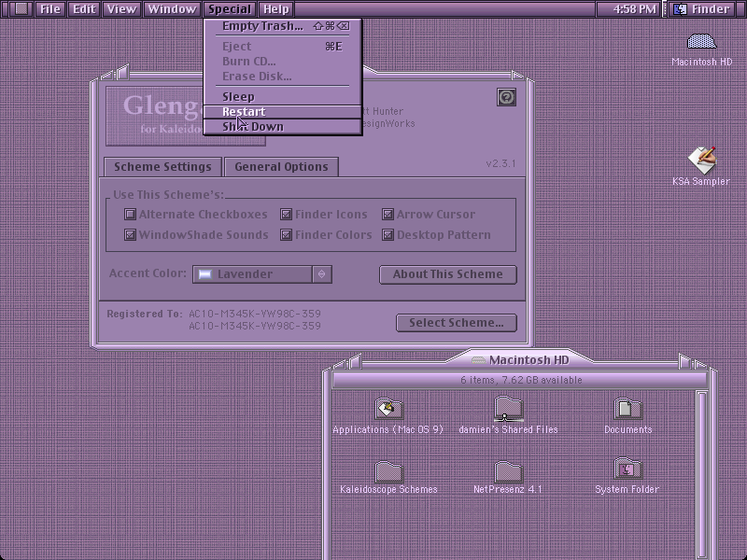Click the About This Scheme button
This screenshot has width=747, height=560.
[448, 274]
